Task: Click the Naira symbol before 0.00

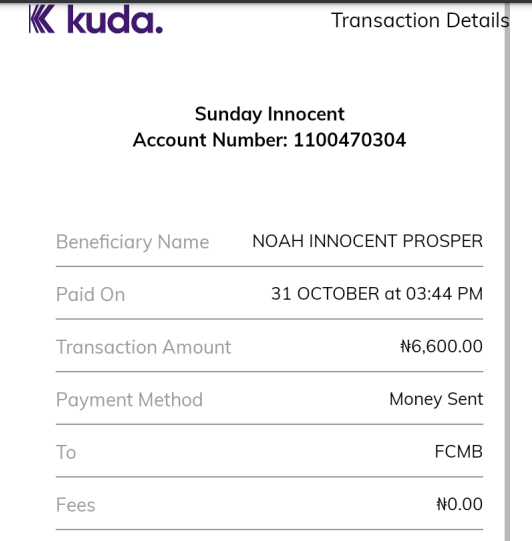Action: tap(442, 504)
